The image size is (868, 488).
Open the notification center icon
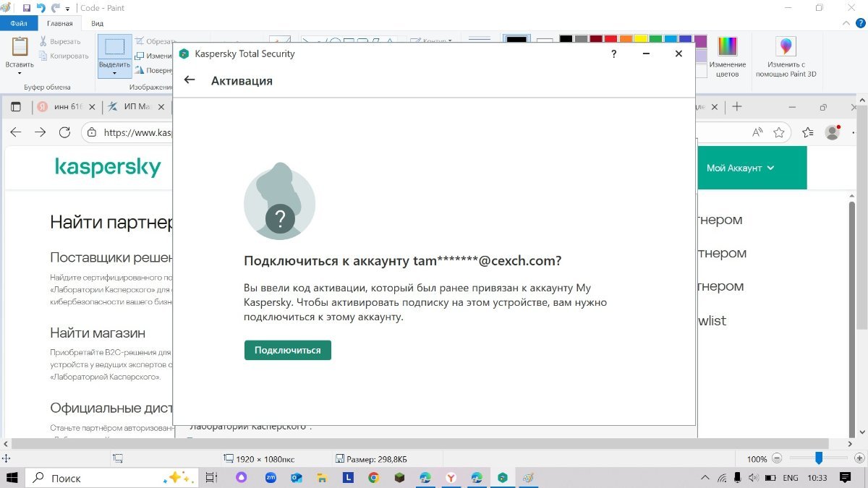[x=845, y=478]
